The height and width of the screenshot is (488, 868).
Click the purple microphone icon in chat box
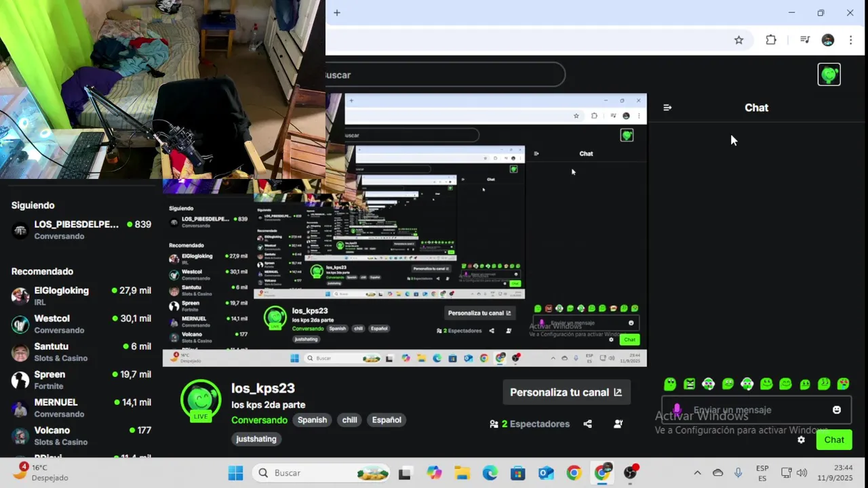point(676,409)
